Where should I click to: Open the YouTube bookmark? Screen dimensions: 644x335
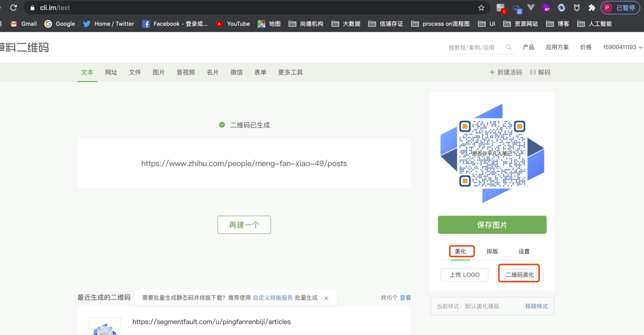[x=232, y=24]
